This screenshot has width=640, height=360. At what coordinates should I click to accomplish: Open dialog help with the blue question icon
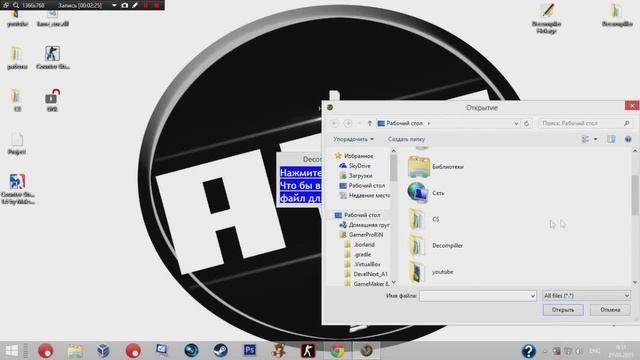628,139
